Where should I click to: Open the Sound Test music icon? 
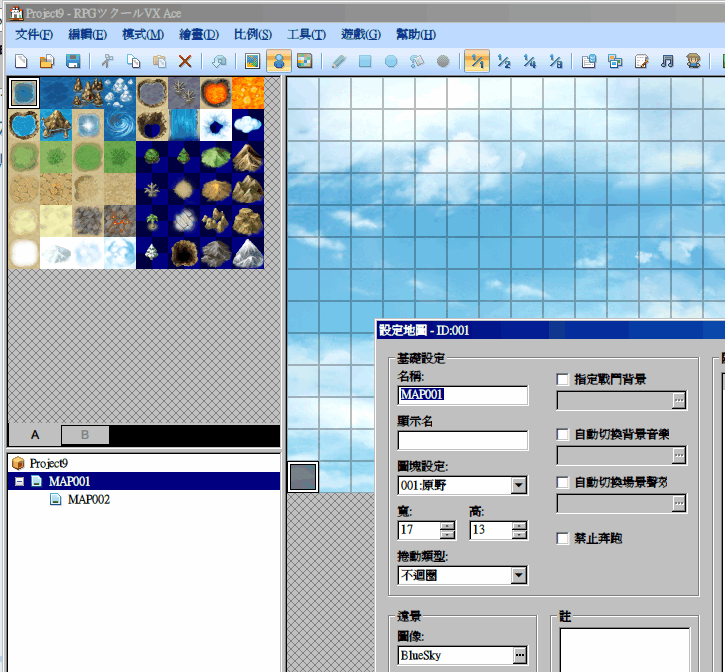tap(667, 61)
